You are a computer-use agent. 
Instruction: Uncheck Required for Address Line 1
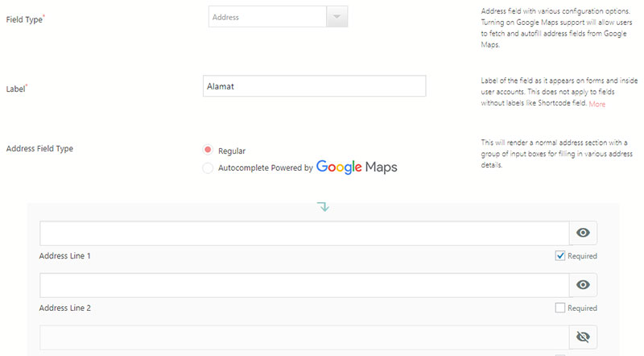point(561,256)
